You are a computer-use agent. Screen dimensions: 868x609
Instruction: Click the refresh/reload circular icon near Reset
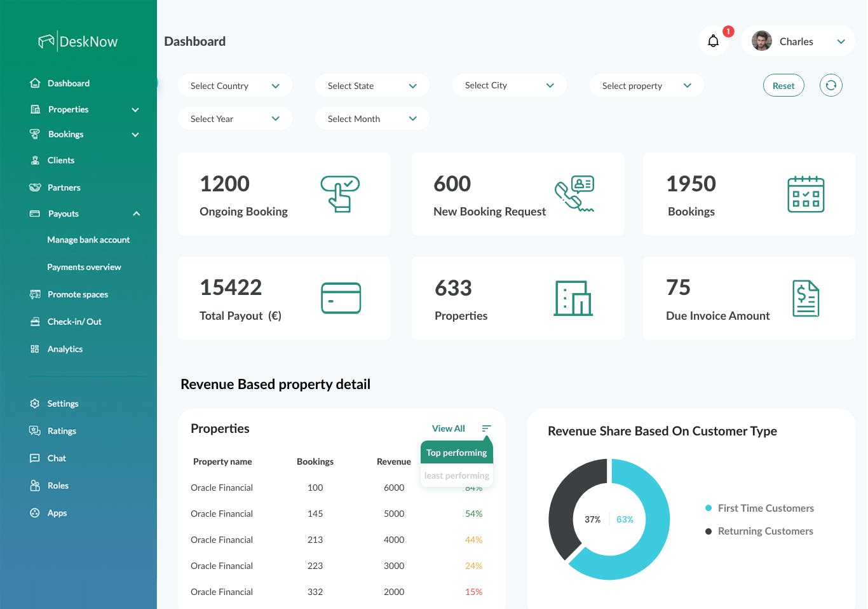831,85
